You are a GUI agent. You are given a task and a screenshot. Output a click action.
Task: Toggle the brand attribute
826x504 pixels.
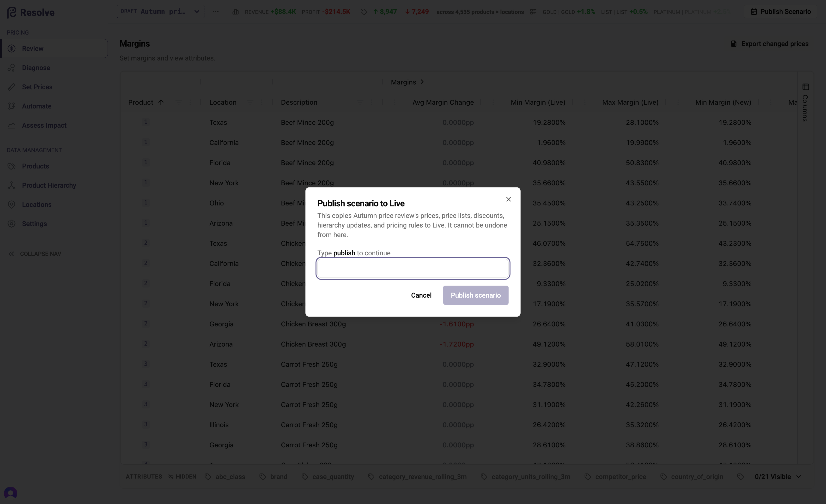click(273, 477)
